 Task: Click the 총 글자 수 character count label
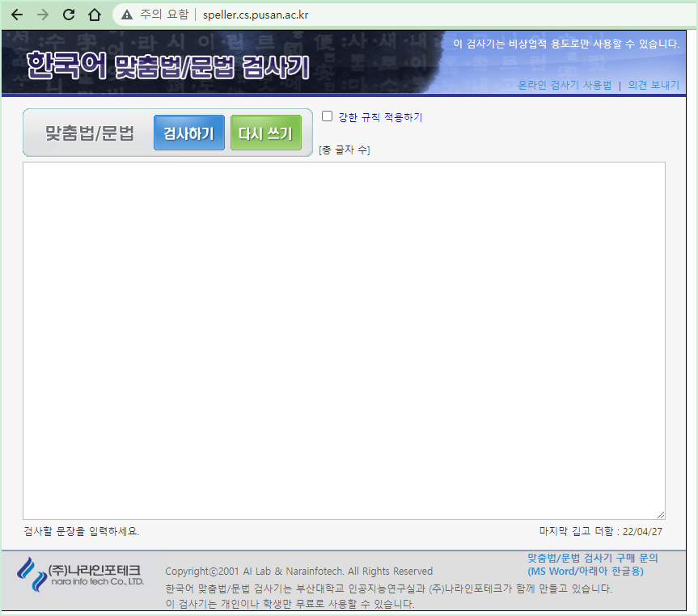[x=344, y=150]
